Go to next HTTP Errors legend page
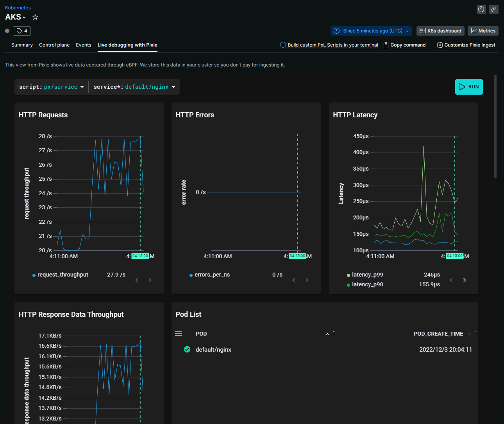 (307, 280)
